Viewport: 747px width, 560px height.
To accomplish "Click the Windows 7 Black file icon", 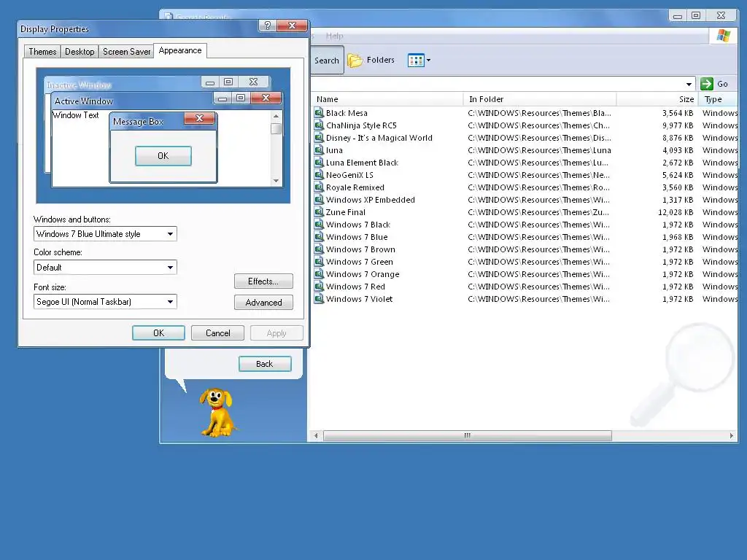I will tap(320, 225).
